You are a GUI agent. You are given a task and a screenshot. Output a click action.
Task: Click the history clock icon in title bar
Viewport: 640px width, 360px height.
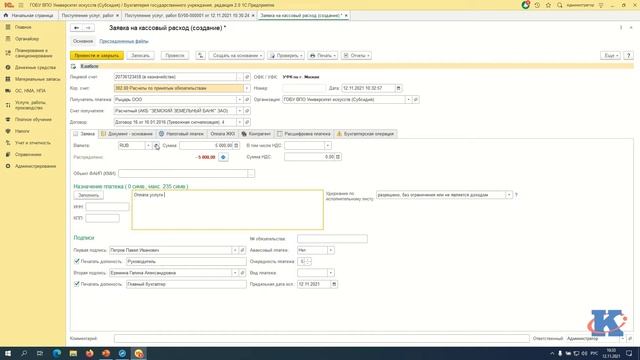pos(537,5)
